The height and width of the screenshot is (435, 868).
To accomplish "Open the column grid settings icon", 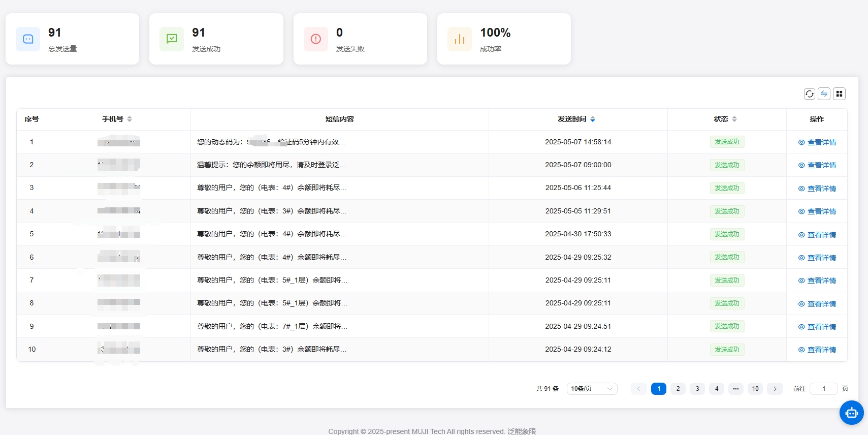I will coord(839,94).
